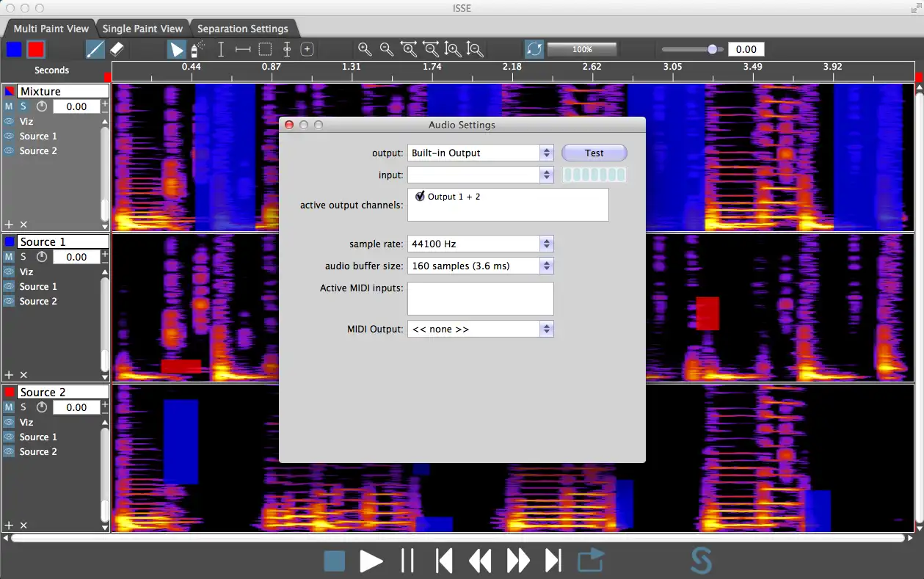Choose the arrow pointer tool
924x579 pixels.
pyautogui.click(x=176, y=49)
